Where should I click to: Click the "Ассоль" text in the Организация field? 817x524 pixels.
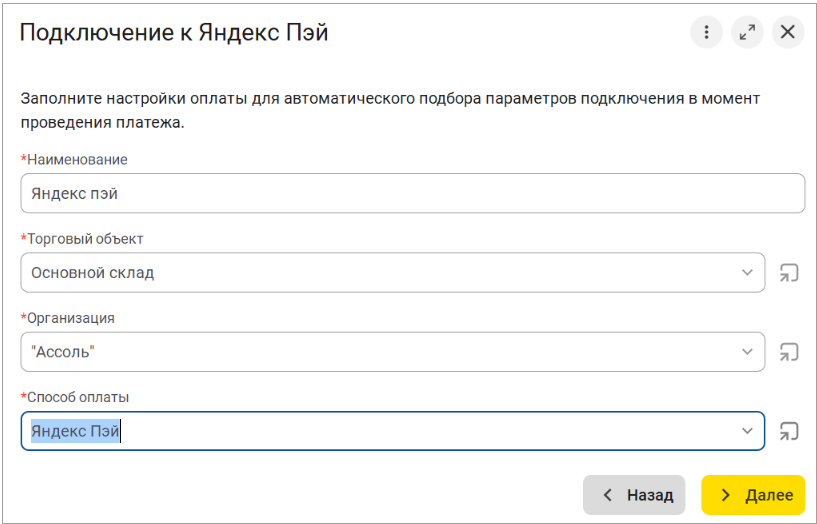coord(63,352)
